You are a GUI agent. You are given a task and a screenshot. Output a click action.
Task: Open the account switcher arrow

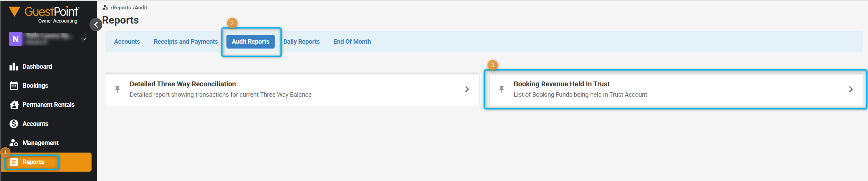click(x=85, y=39)
